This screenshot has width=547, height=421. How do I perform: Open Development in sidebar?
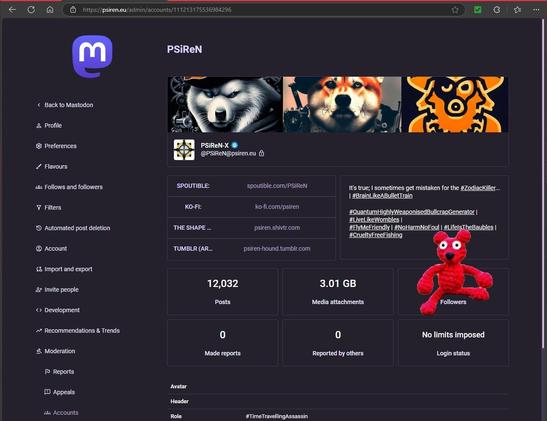[x=58, y=310]
